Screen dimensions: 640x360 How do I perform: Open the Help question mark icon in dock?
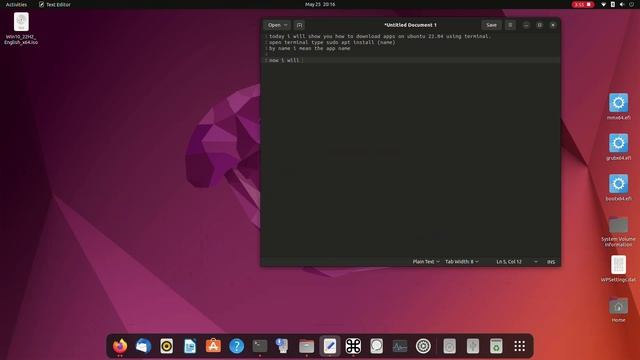tap(236, 346)
